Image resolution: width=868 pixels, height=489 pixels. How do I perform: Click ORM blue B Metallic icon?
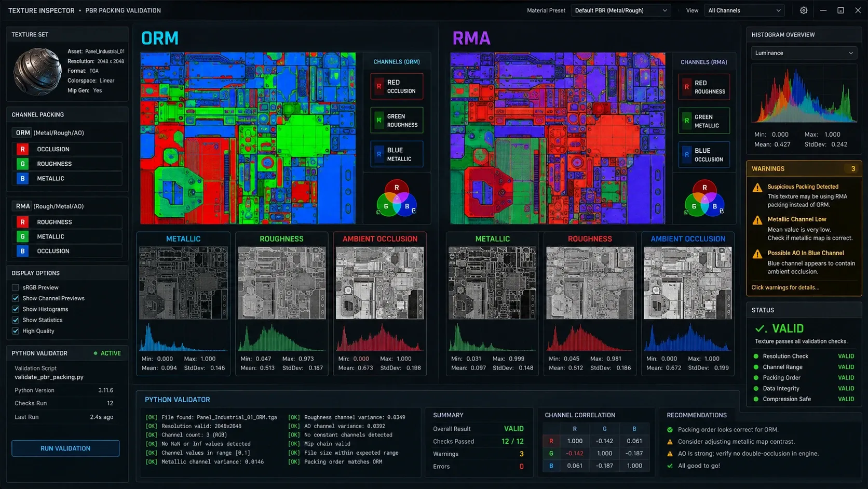click(x=22, y=178)
